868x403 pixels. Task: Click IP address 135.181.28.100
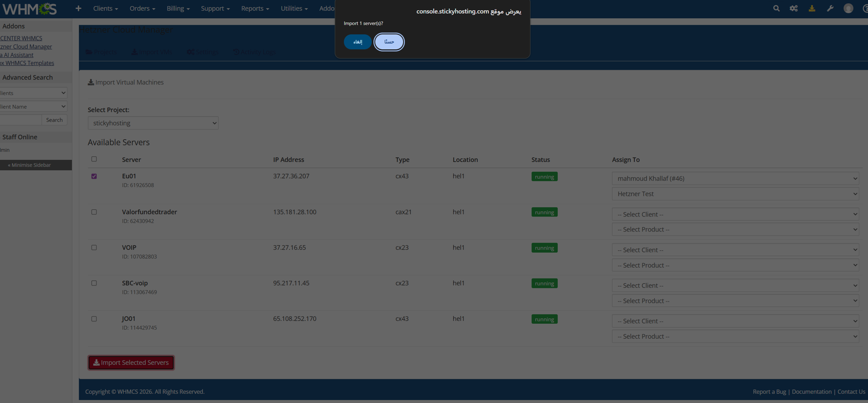(294, 212)
